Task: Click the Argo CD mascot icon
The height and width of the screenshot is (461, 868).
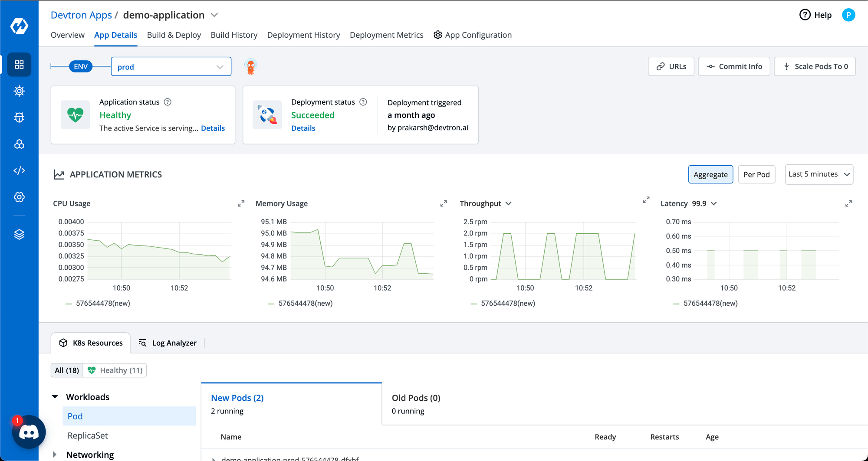Action: point(251,66)
